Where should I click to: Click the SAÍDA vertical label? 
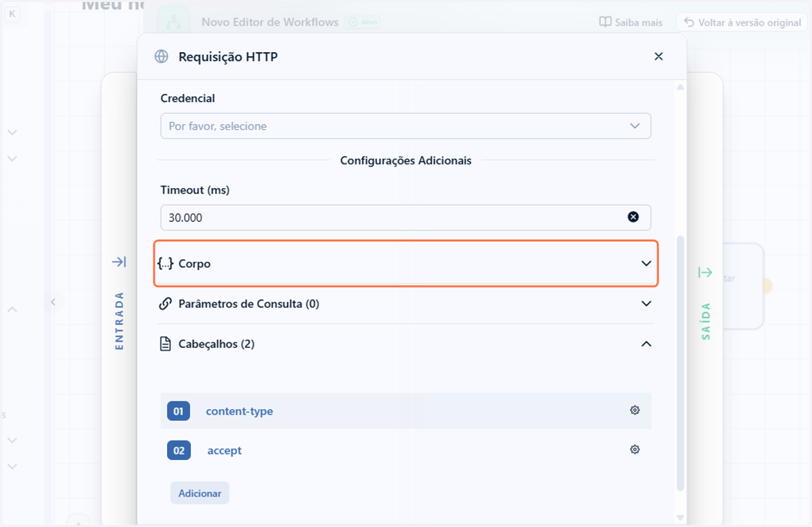pos(706,321)
